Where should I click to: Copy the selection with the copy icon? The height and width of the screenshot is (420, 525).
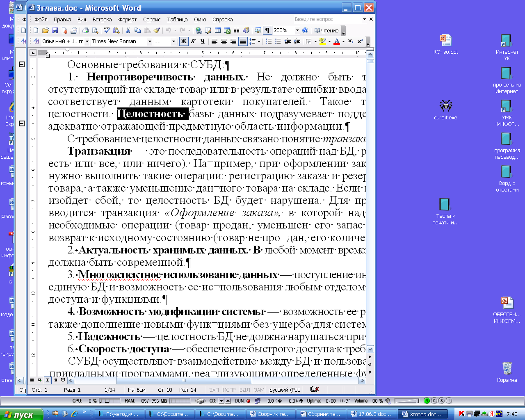tap(137, 30)
